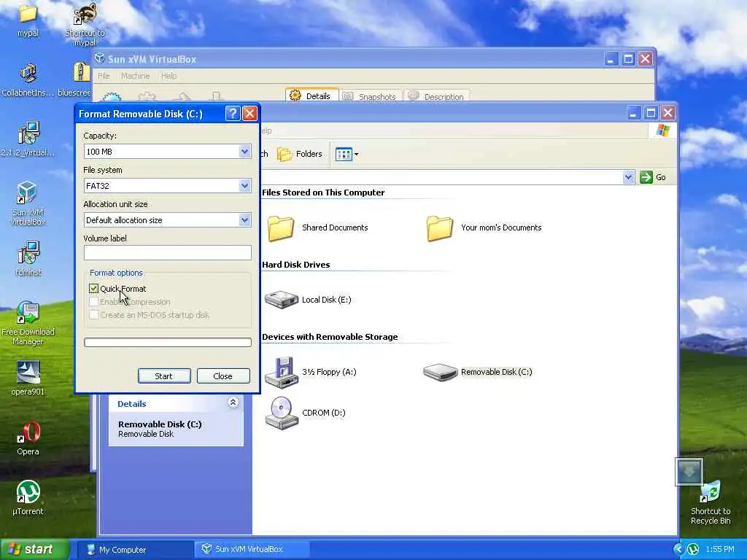
Task: Select the 3½ Floppy (A:) drive
Action: [x=311, y=372]
